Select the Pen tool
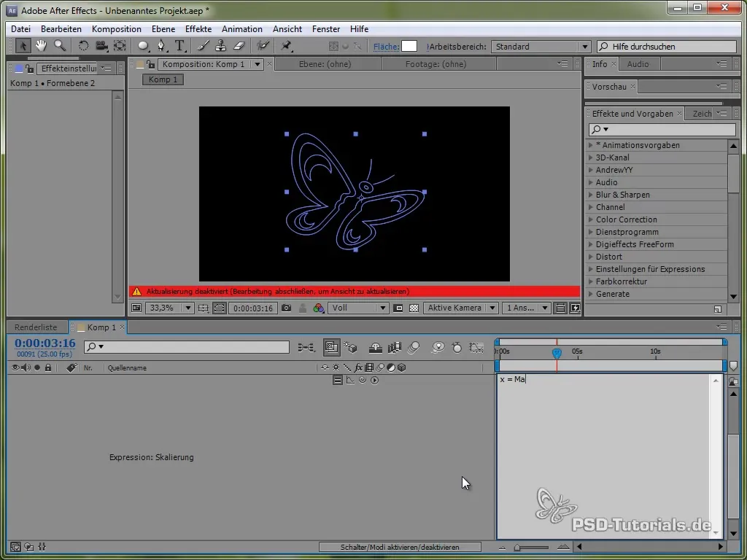Screen dimensions: 747x560 click(x=162, y=46)
